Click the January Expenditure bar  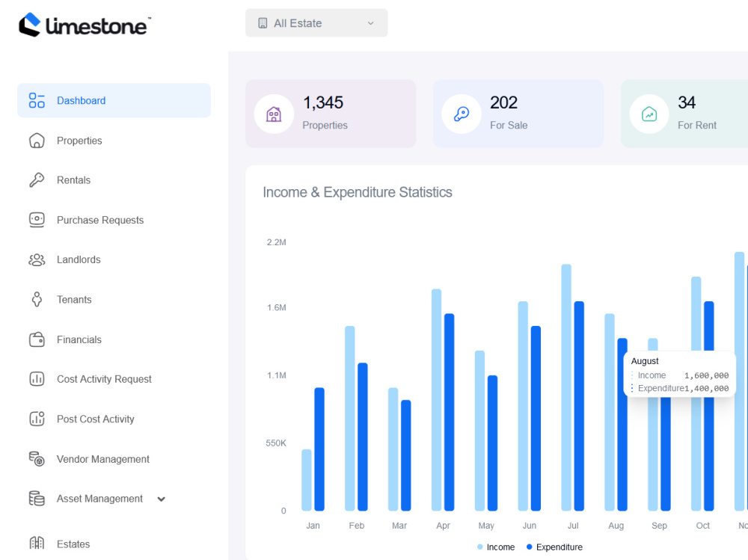(319, 449)
